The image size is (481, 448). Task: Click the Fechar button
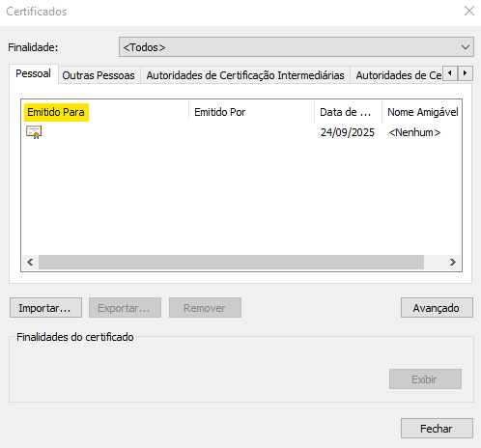tap(437, 429)
